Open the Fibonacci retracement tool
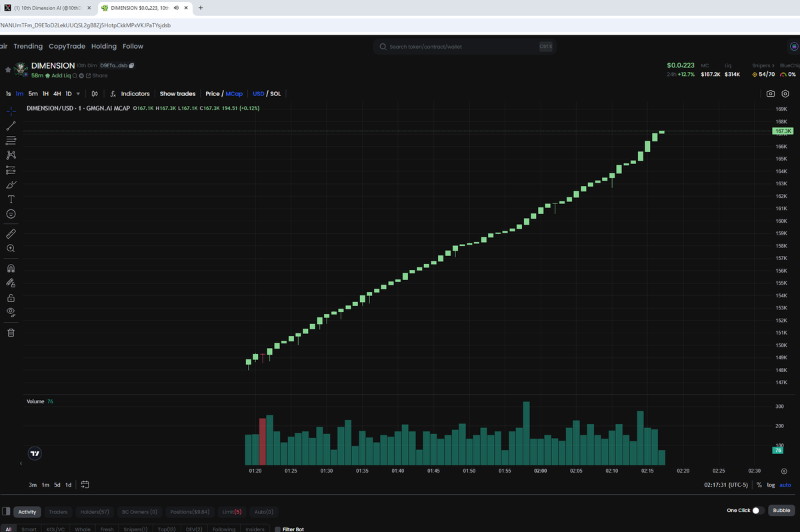 (x=11, y=140)
